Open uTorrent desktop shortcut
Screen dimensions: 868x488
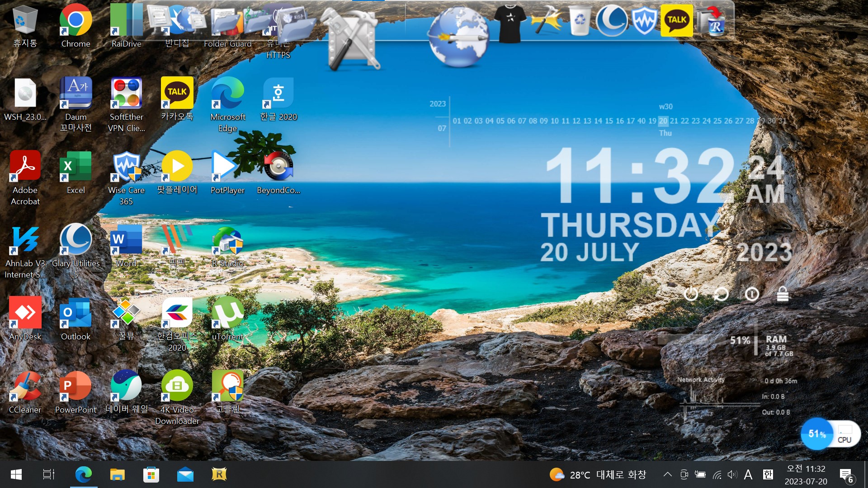click(227, 313)
